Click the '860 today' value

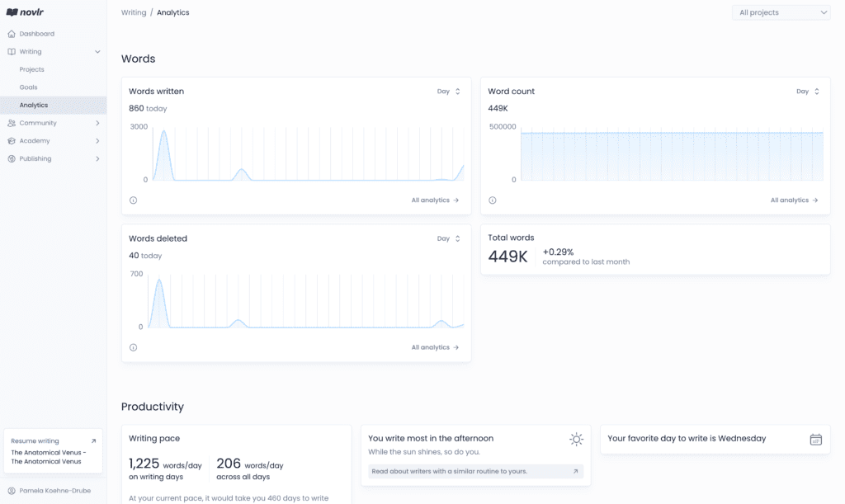(148, 108)
